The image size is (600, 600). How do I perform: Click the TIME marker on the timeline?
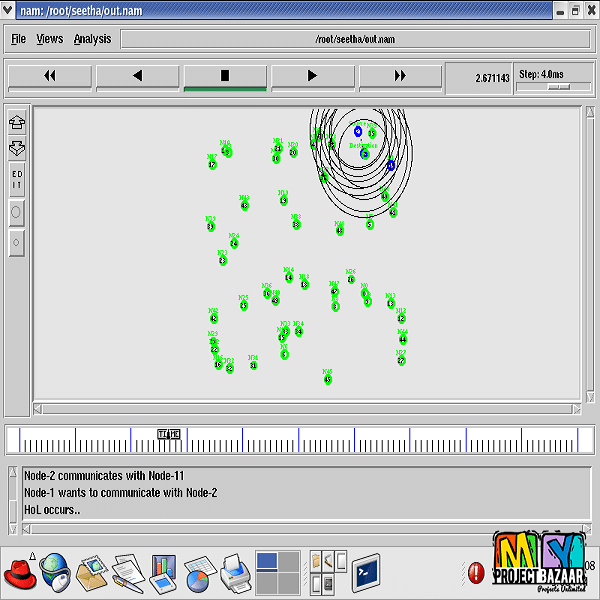tap(169, 434)
